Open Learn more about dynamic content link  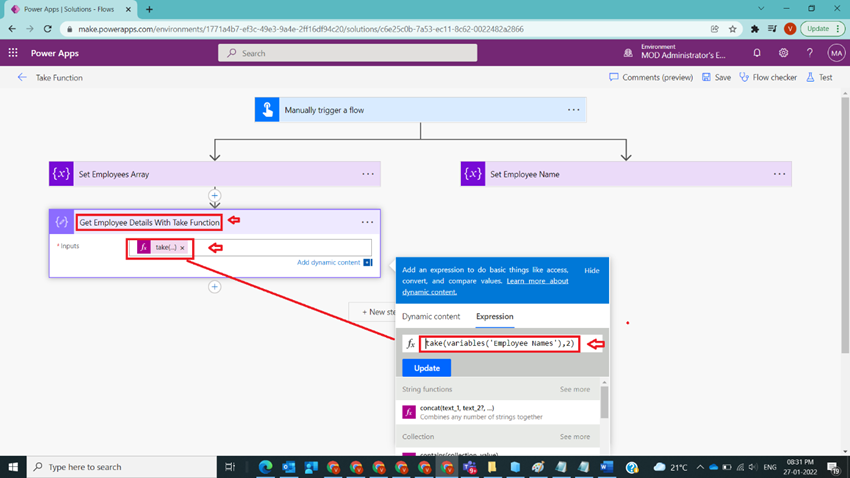485,286
